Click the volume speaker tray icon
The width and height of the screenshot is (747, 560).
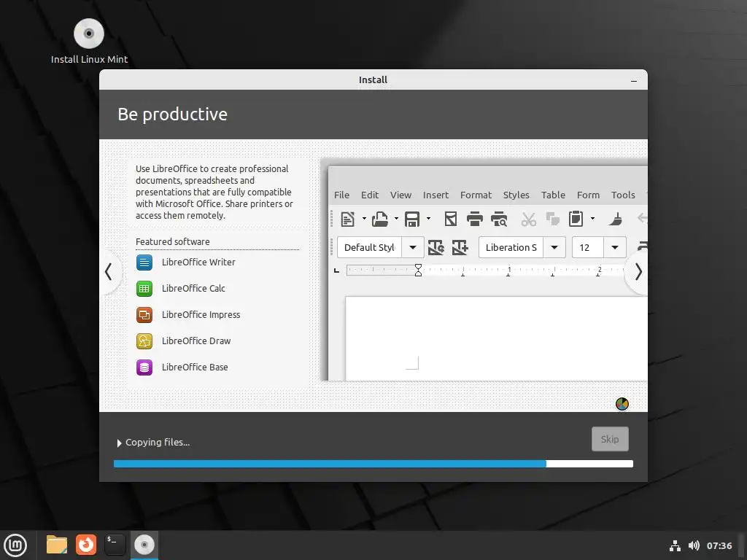tap(694, 545)
